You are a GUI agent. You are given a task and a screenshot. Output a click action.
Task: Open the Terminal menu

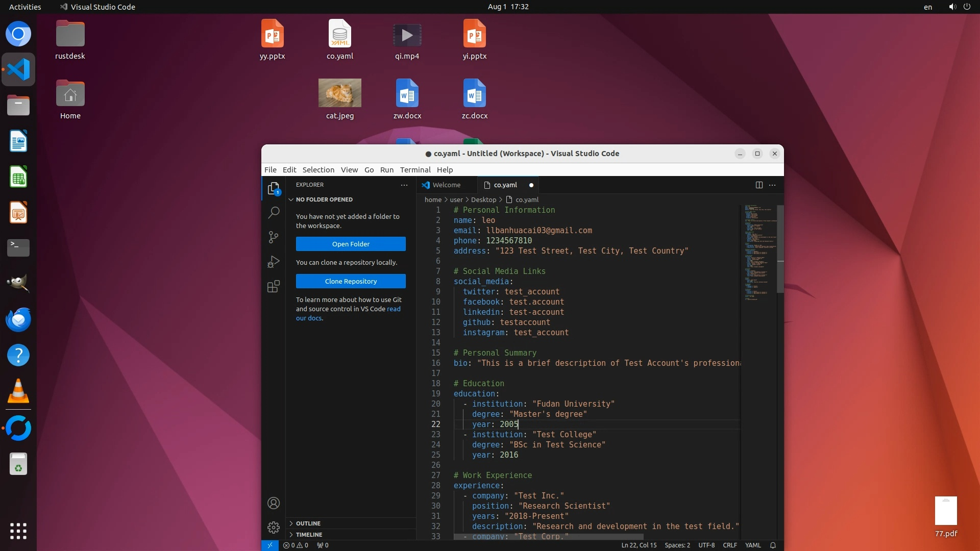tap(415, 170)
